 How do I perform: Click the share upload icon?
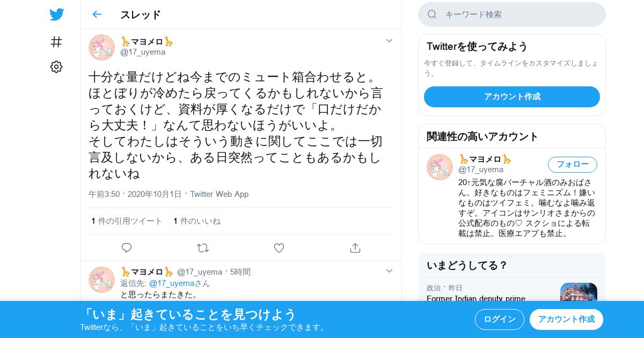pos(355,248)
